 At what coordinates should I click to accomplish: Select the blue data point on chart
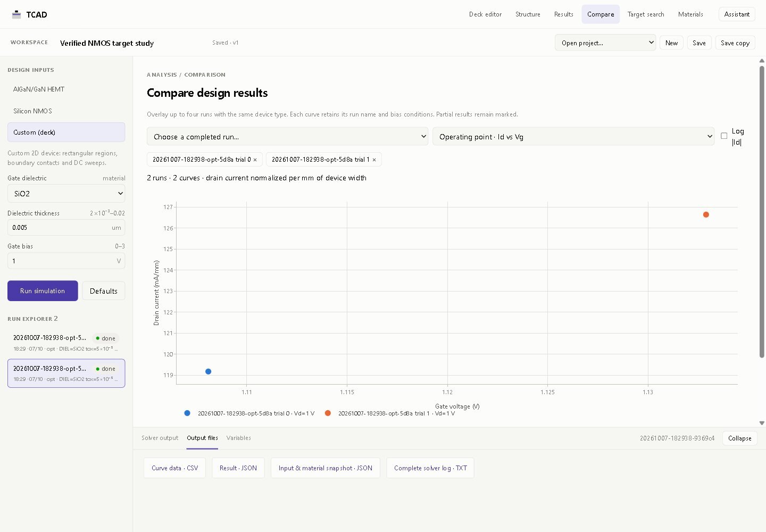pyautogui.click(x=208, y=371)
